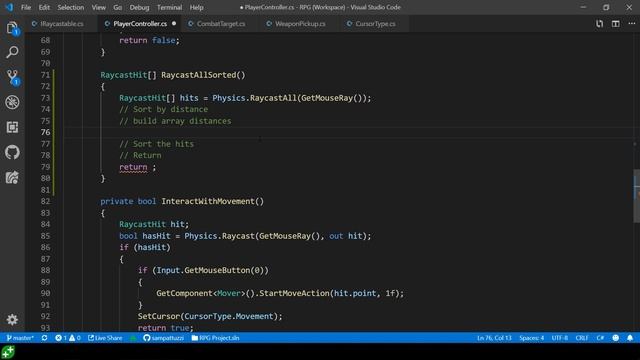Click SetCursor(CursorType.Movement) call
This screenshot has height=360, width=640.
(x=210, y=316)
